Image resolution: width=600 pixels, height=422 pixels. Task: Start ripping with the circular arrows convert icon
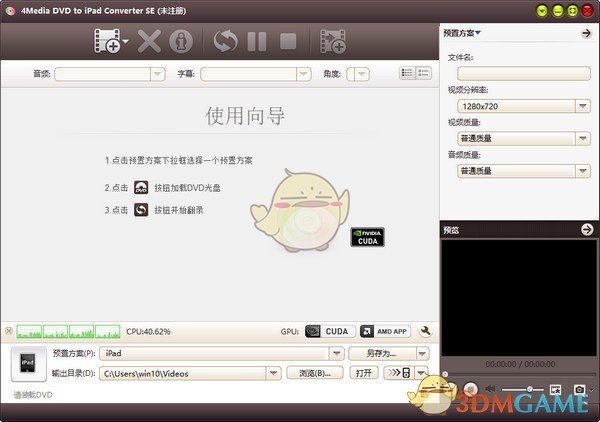coord(225,41)
